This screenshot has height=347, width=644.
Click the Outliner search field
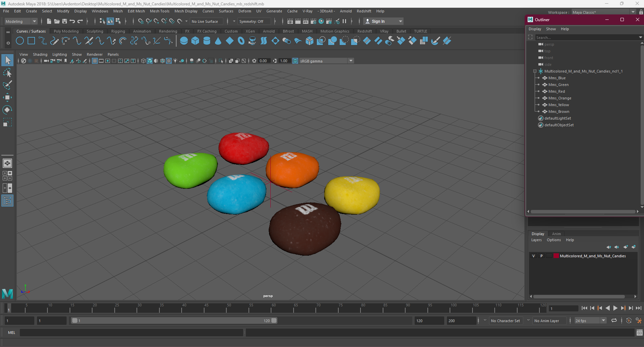click(586, 37)
